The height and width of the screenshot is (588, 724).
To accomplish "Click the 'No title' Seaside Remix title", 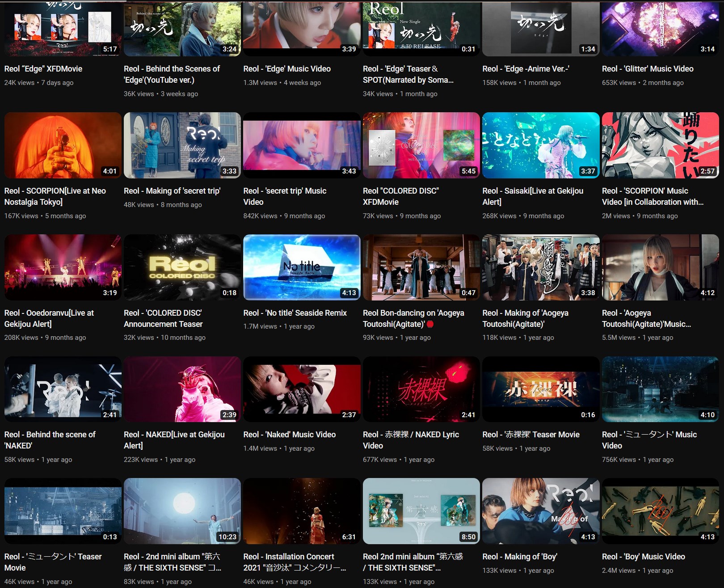I will pos(295,313).
